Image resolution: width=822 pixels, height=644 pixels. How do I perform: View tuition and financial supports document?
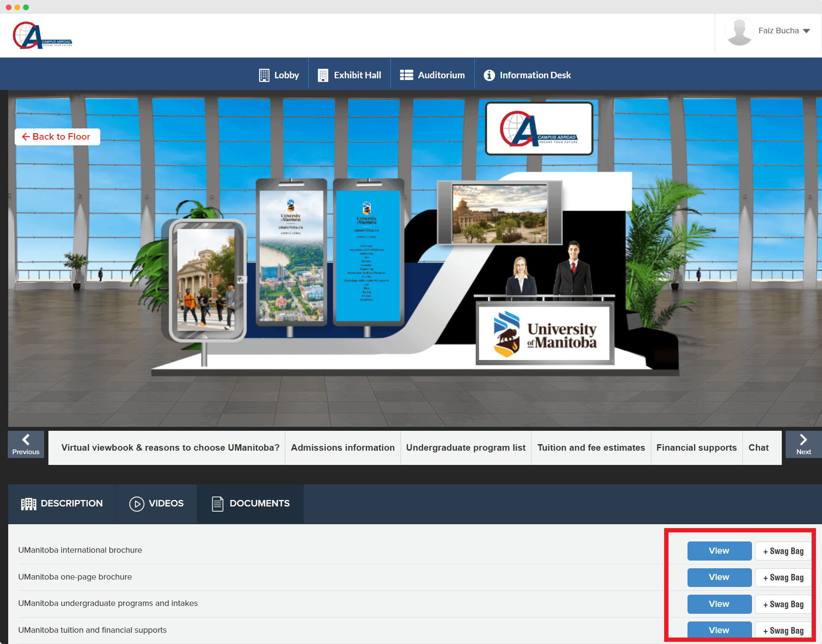pyautogui.click(x=719, y=630)
